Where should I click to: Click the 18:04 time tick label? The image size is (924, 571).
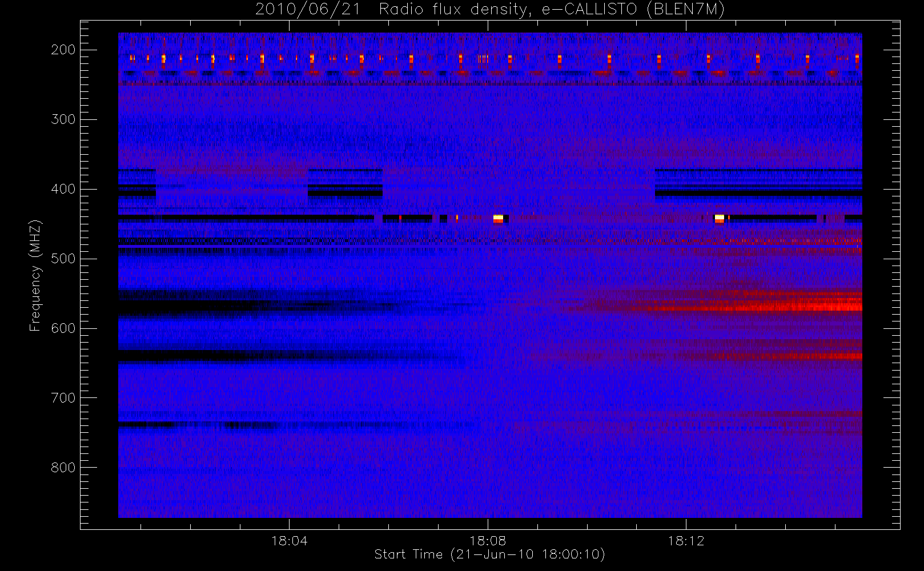(x=289, y=541)
